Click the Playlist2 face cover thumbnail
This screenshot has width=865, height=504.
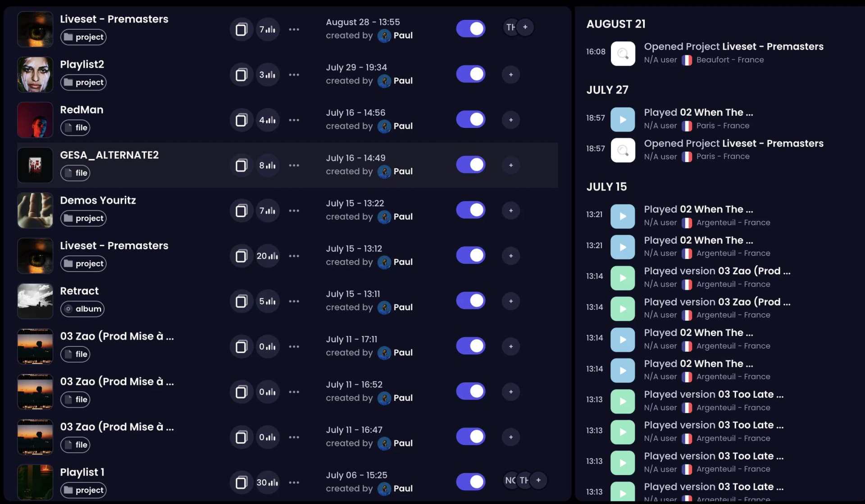[35, 74]
